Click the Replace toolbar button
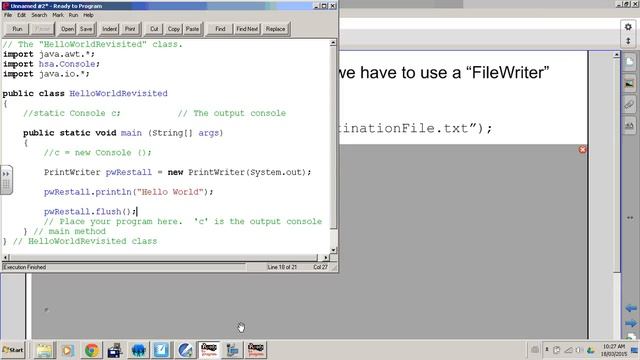The image size is (640, 360). click(x=276, y=29)
